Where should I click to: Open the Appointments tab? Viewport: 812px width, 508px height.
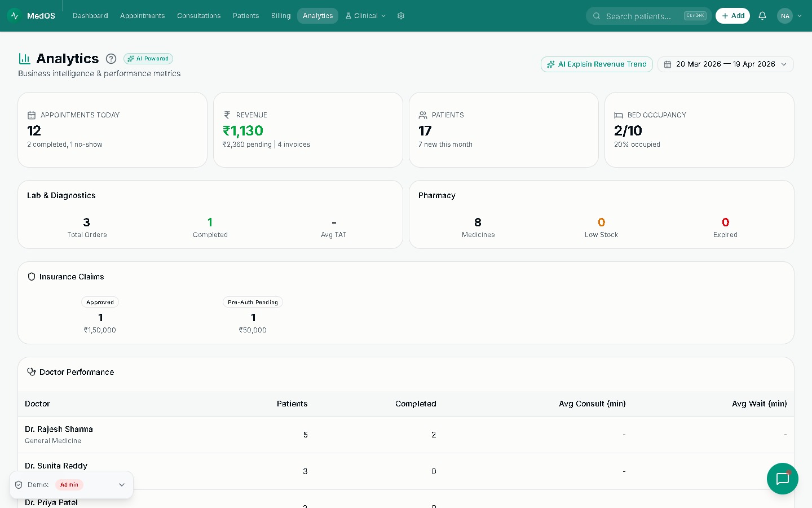(143, 16)
